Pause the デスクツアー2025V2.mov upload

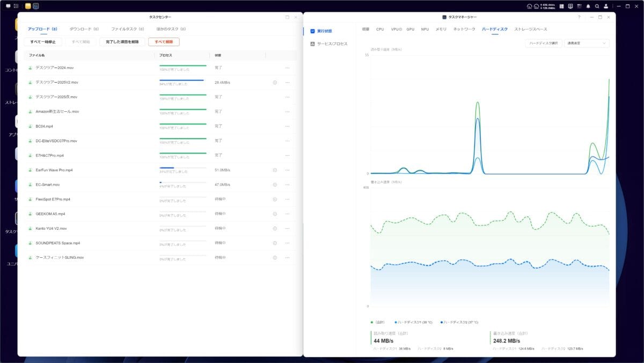click(x=275, y=83)
